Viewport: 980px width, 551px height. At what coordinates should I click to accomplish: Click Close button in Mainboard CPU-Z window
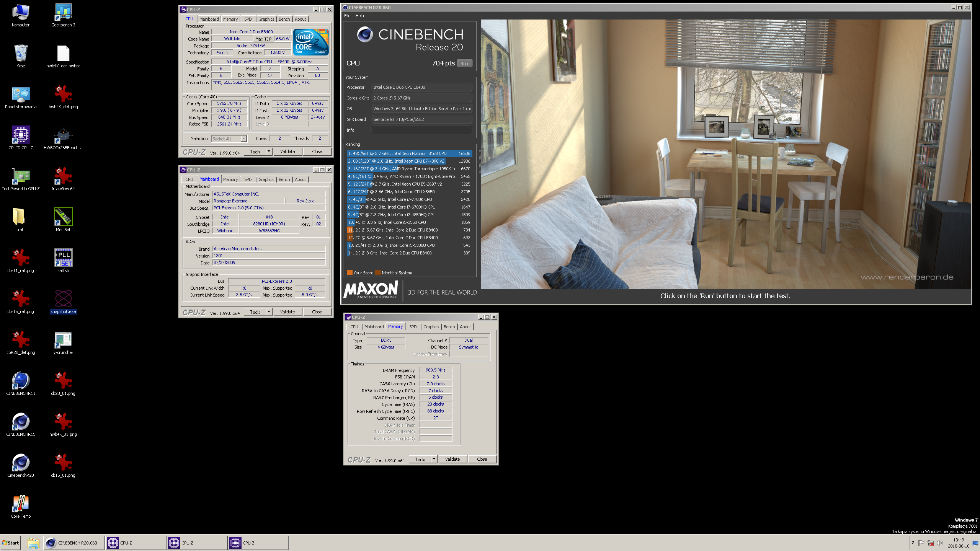tap(317, 312)
